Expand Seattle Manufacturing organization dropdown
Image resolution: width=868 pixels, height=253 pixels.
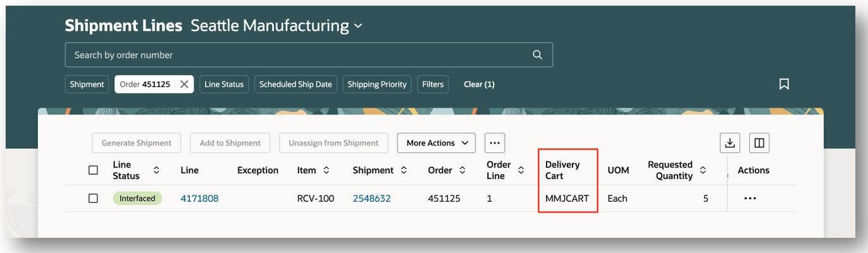pos(358,26)
